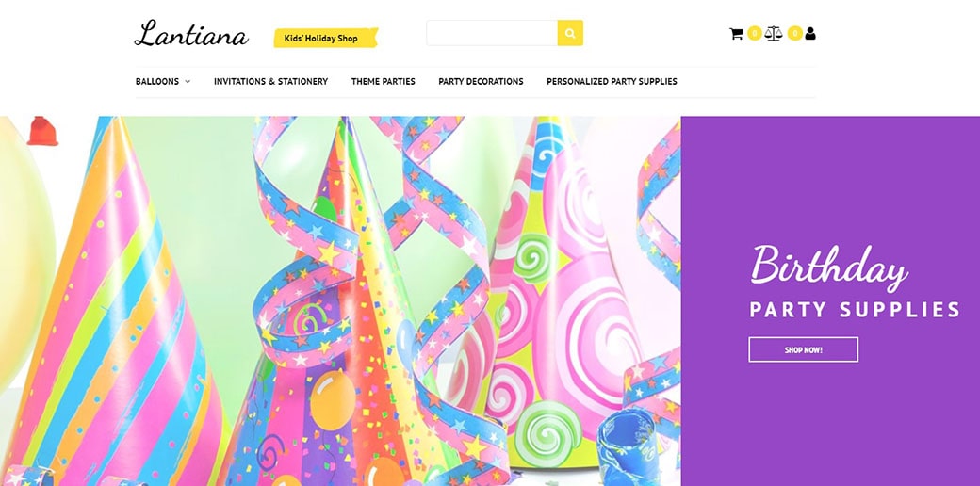
Task: Click the yellow search magnifier button
Action: point(570,33)
